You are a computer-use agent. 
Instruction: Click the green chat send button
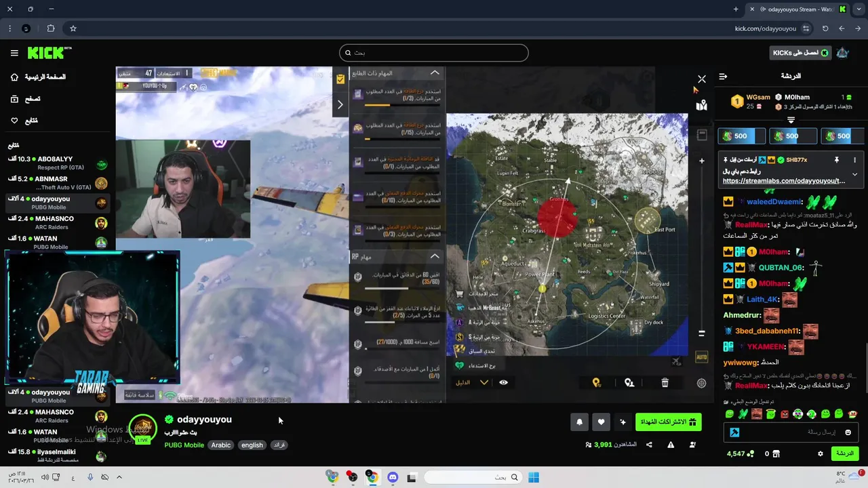pyautogui.click(x=844, y=453)
